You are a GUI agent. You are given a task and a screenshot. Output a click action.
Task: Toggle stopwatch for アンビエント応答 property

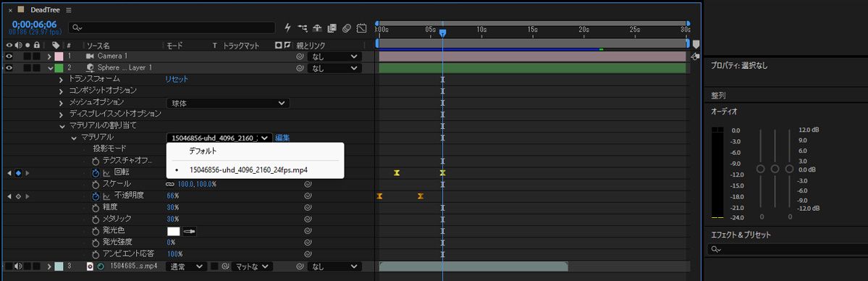coord(96,254)
